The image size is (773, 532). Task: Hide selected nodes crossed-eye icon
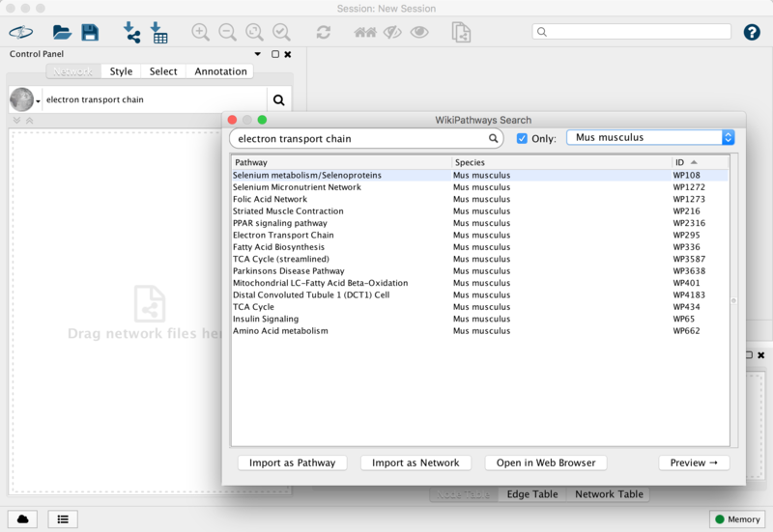click(392, 33)
